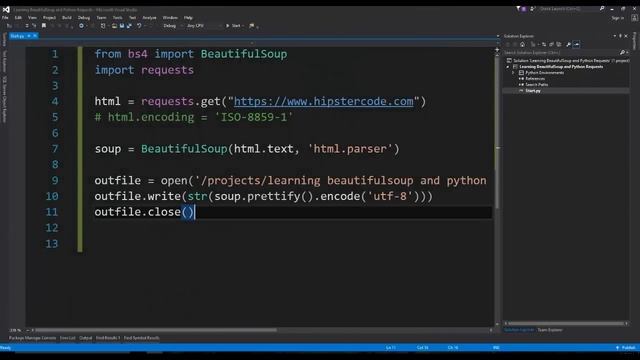Screen dimensions: 640x360
Task: Open the Test menu
Action: tap(132, 18)
